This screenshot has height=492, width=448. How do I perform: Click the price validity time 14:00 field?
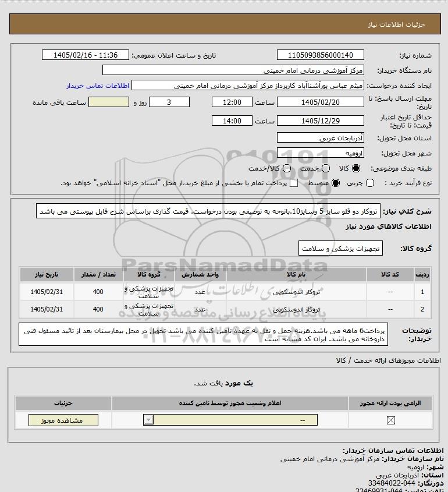click(x=232, y=121)
